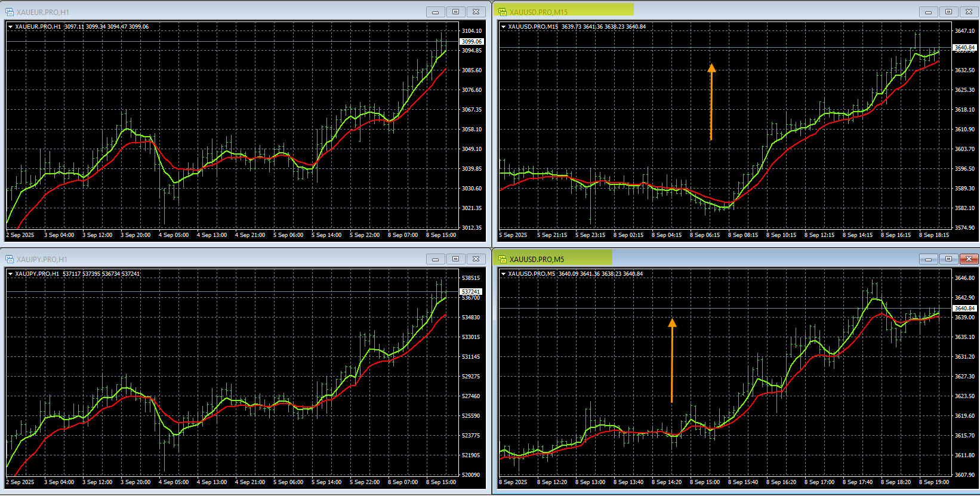
Task: Expand the triangle beside XAUJPY.PRO,H1 chart label
Action: click(x=11, y=274)
